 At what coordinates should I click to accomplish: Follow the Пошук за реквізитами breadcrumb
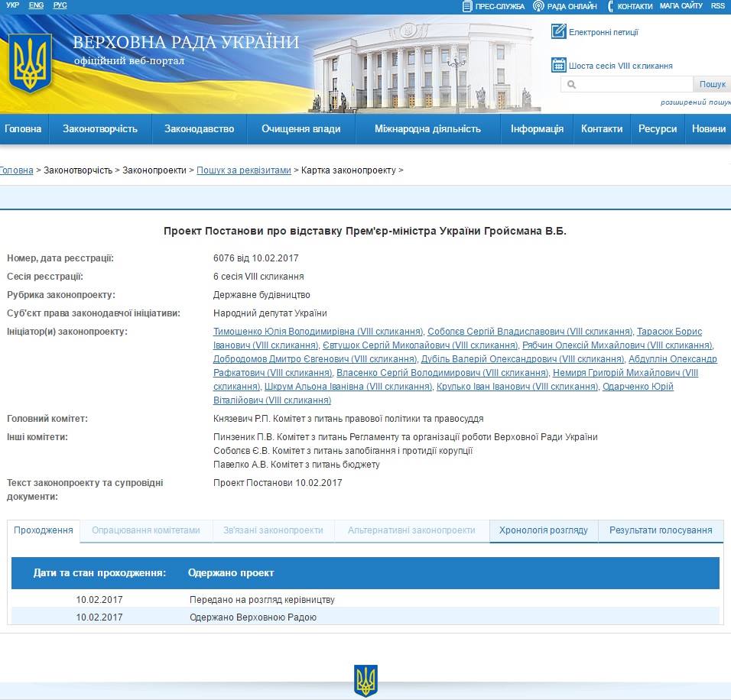click(244, 170)
